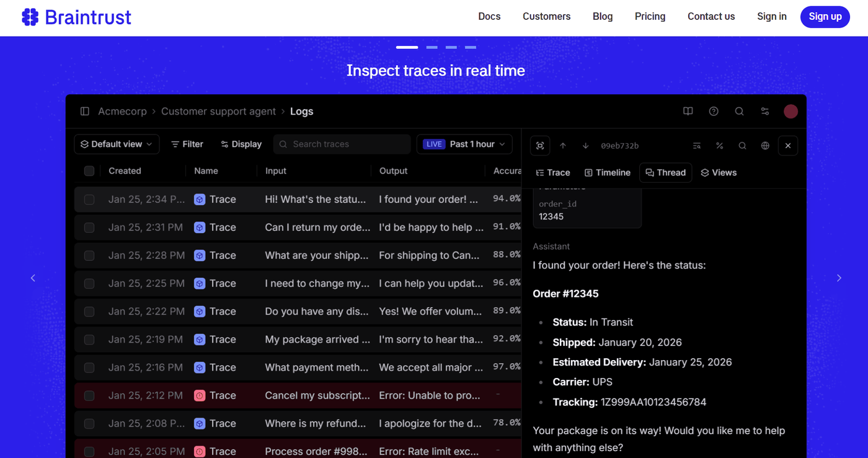Click the trace icon on 2:34 PM row
This screenshot has width=868, height=458.
click(x=200, y=200)
